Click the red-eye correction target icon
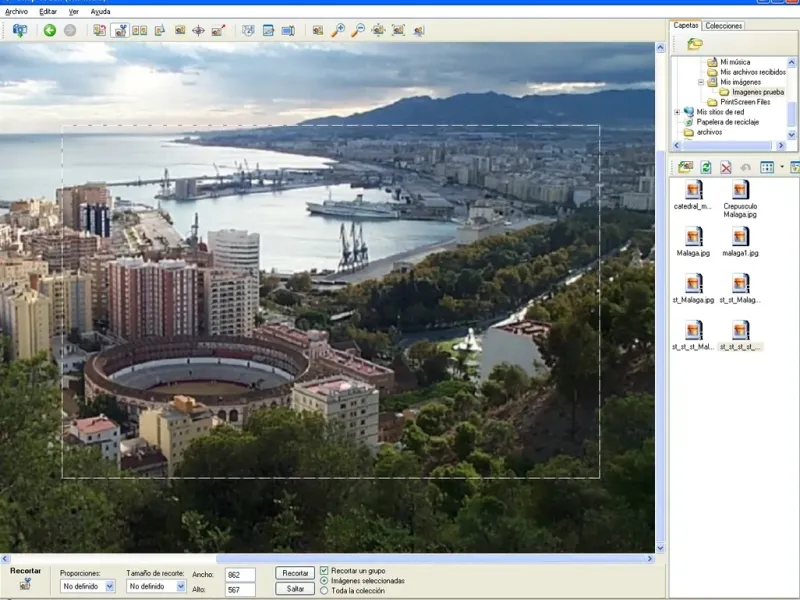The image size is (800, 600). pos(198,31)
